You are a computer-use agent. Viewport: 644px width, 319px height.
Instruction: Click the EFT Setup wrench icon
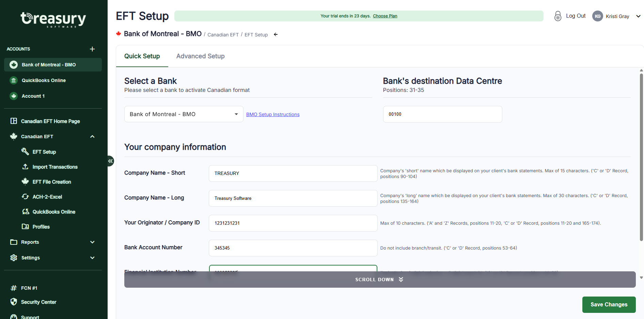coord(25,151)
